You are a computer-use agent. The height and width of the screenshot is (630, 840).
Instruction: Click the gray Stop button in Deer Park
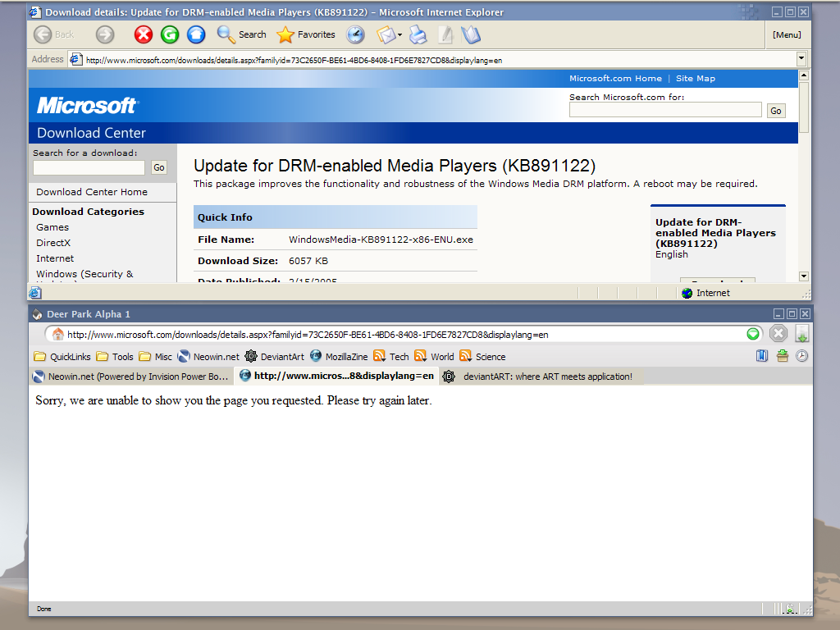[x=778, y=334]
